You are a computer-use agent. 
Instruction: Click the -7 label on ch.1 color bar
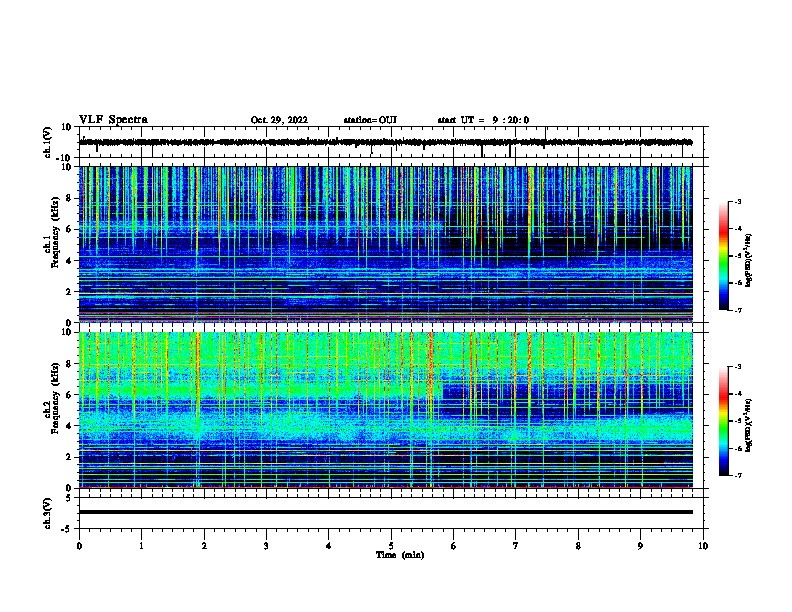(x=737, y=310)
